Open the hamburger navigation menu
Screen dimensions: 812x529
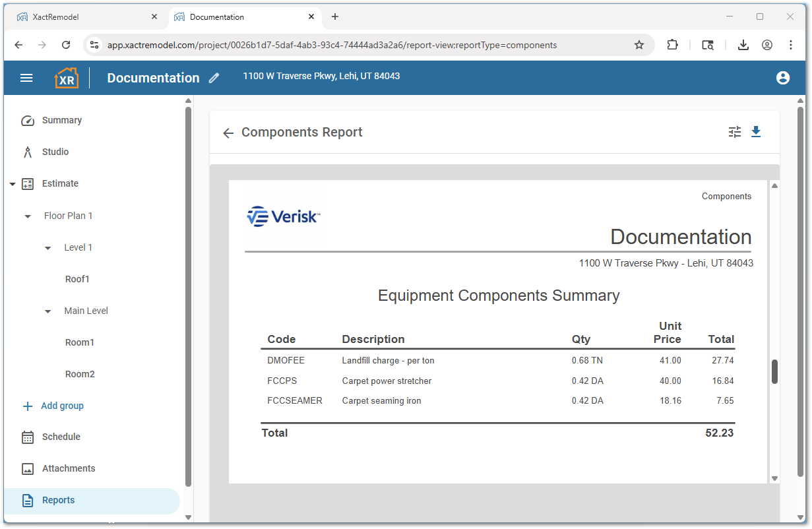(26, 78)
